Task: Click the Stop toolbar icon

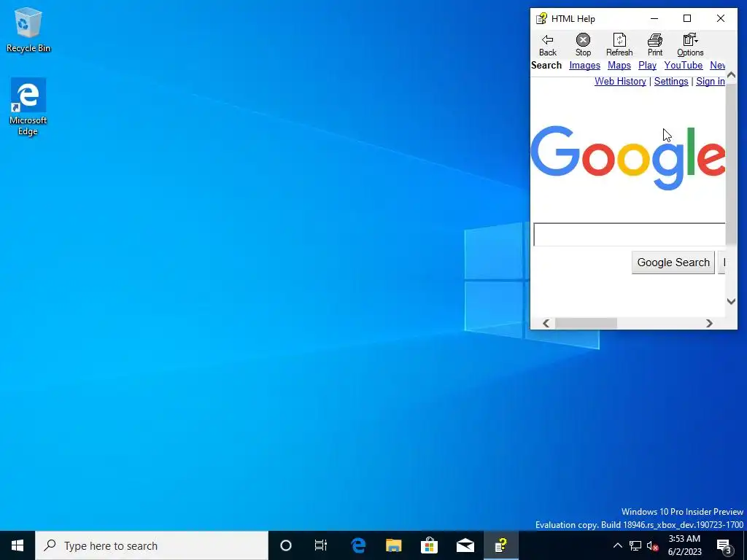Action: click(x=583, y=44)
